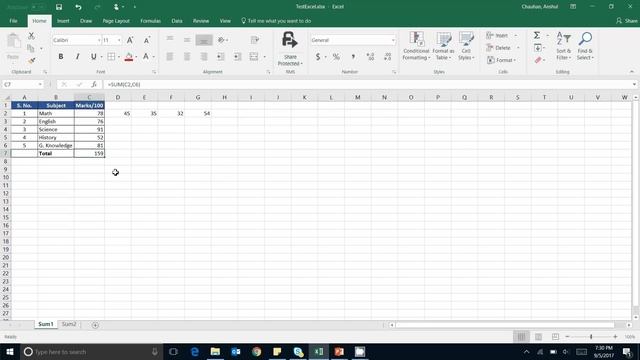This screenshot has width=640, height=360.
Task: Open Chrome from the taskbar
Action: click(257, 351)
